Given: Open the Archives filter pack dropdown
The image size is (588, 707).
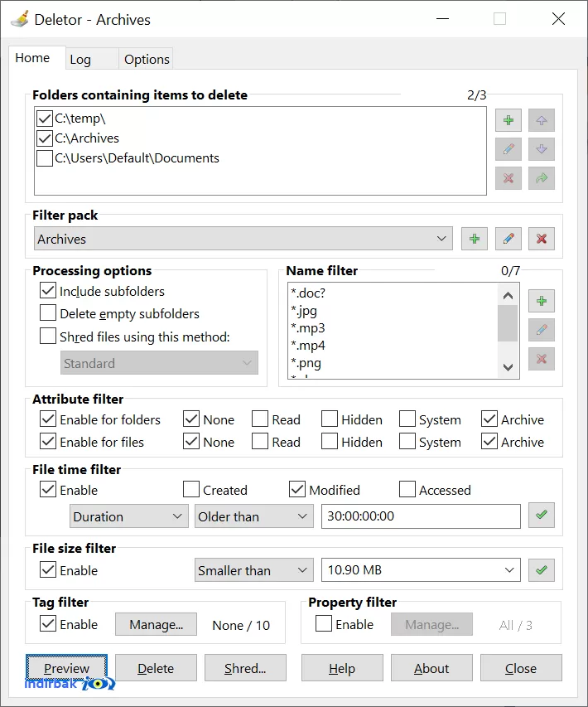Looking at the screenshot, I should tap(243, 239).
